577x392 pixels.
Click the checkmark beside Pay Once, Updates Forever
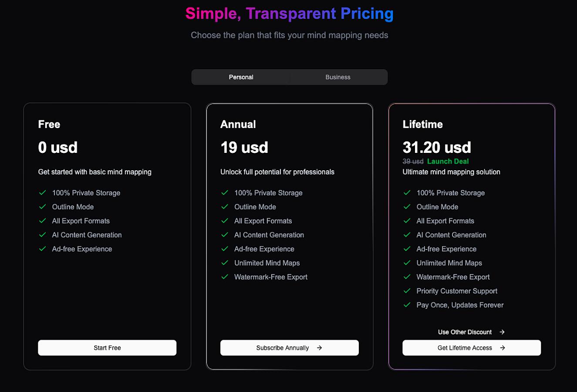tap(407, 304)
